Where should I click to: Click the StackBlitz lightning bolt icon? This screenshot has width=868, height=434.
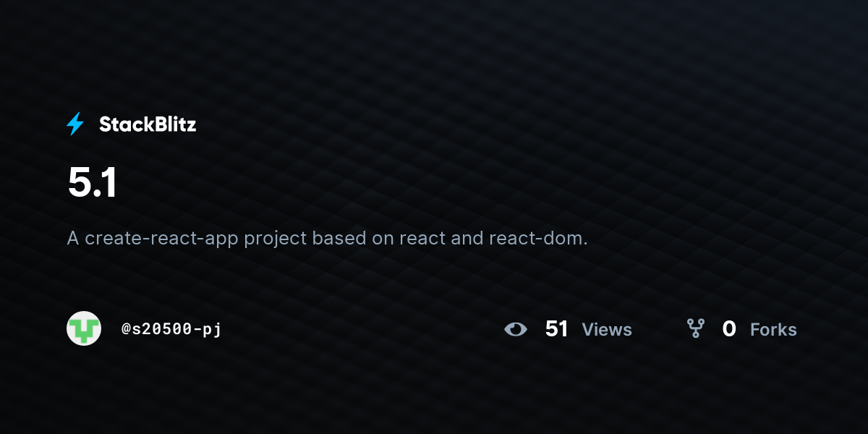coord(75,124)
